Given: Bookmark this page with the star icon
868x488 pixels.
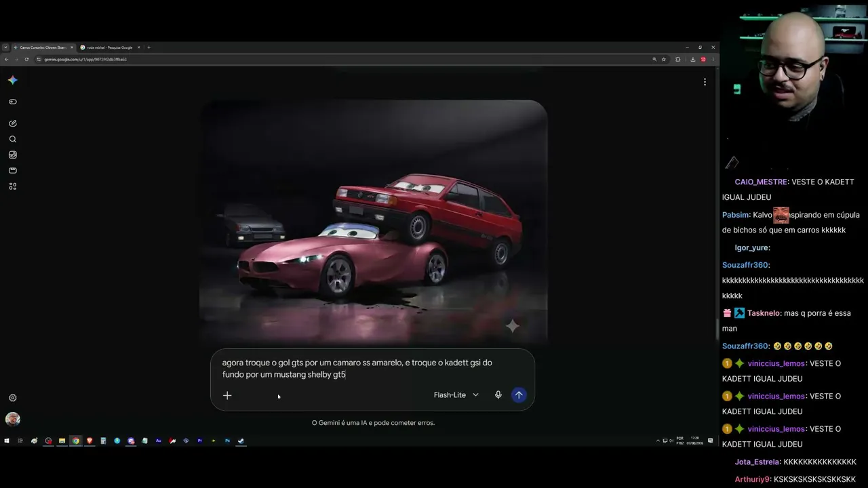Looking at the screenshot, I should pyautogui.click(x=664, y=60).
